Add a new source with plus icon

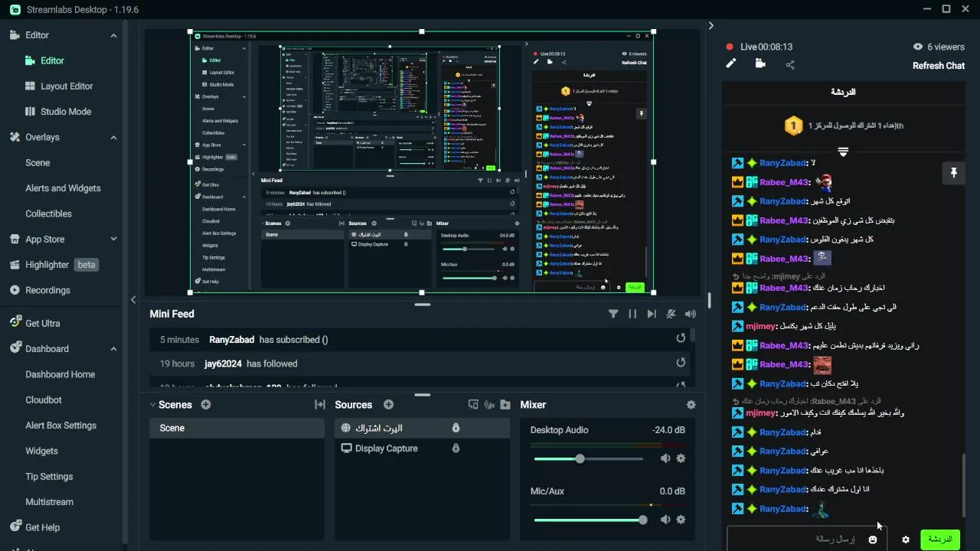click(388, 405)
